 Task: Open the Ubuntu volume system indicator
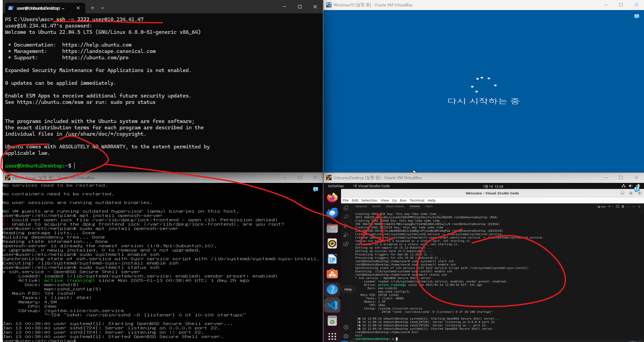point(630,186)
